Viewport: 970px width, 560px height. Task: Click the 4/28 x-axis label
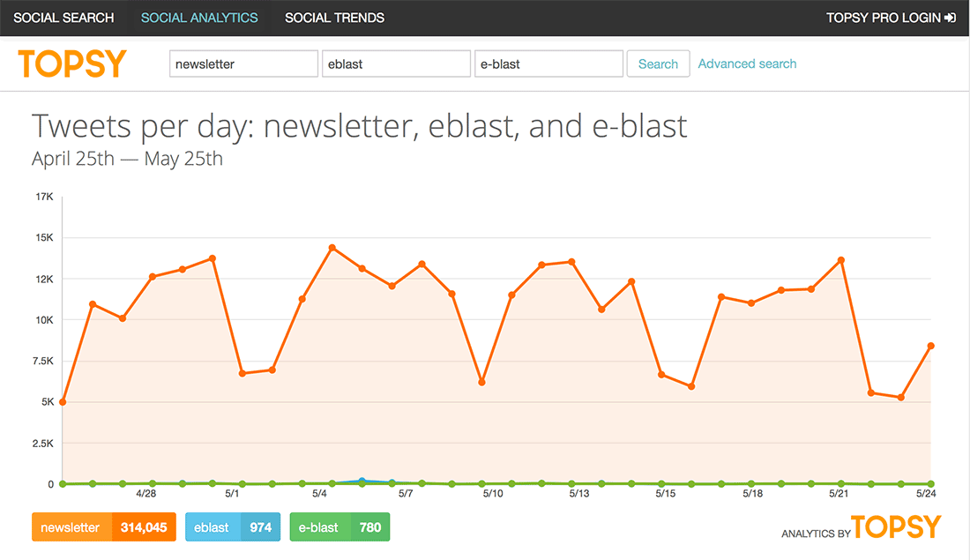(x=146, y=494)
